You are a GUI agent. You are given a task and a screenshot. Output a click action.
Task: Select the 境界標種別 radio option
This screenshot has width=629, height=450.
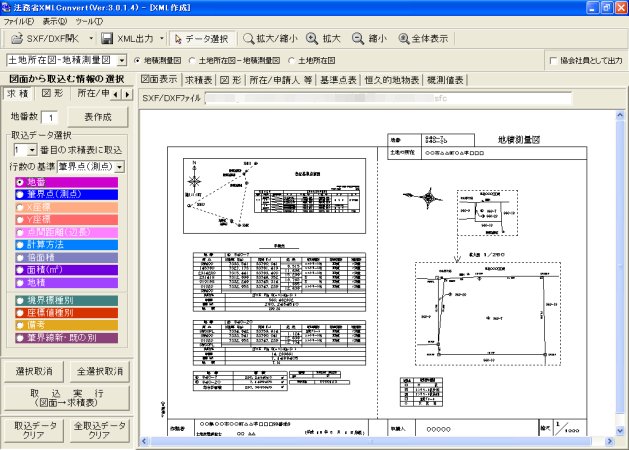tap(20, 300)
